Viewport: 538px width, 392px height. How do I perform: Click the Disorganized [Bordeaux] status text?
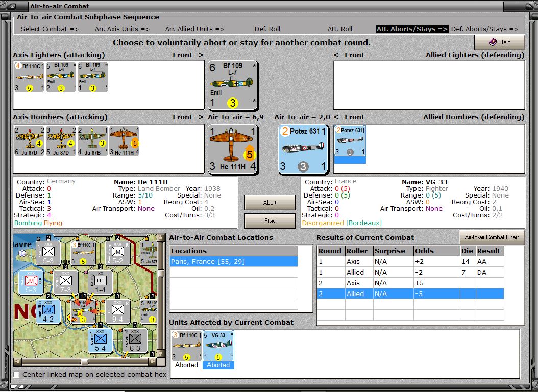point(342,223)
